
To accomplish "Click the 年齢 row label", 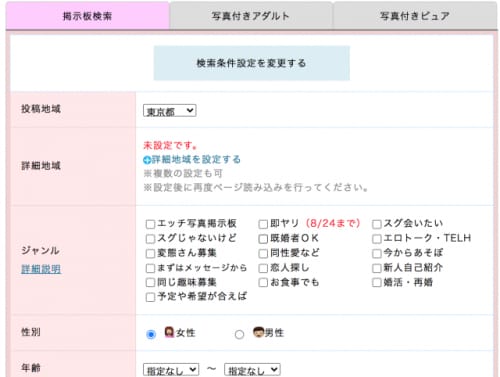I will 31,368.
